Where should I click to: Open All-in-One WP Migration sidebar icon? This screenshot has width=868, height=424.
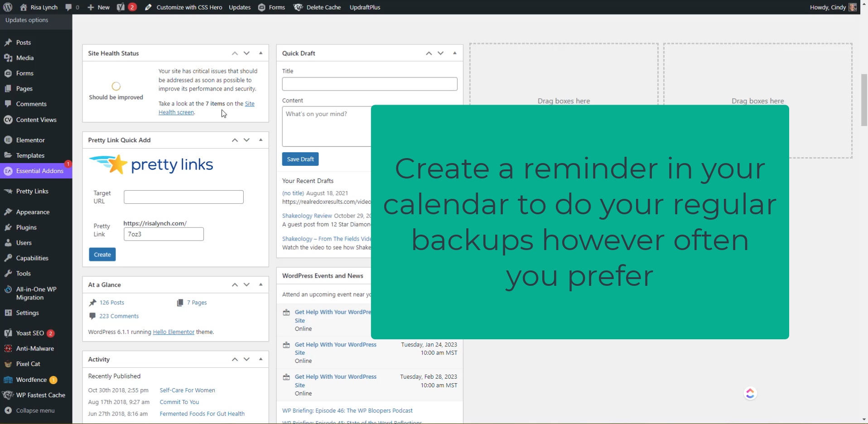tap(8, 289)
